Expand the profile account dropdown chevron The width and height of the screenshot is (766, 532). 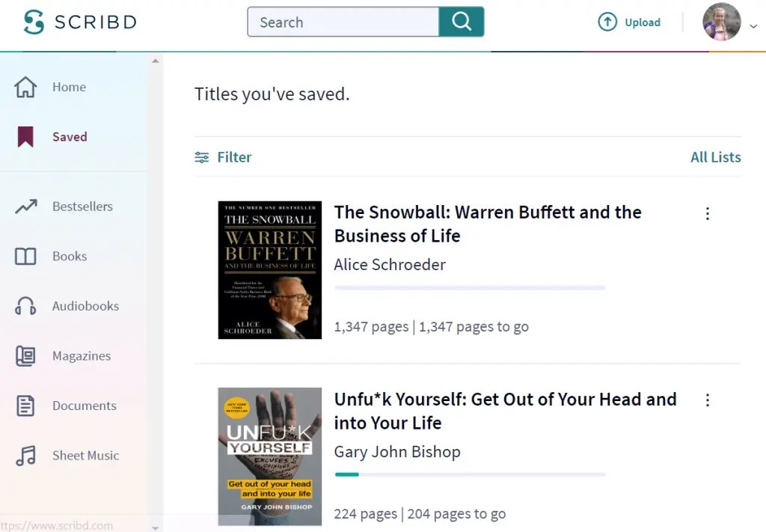coord(752,25)
